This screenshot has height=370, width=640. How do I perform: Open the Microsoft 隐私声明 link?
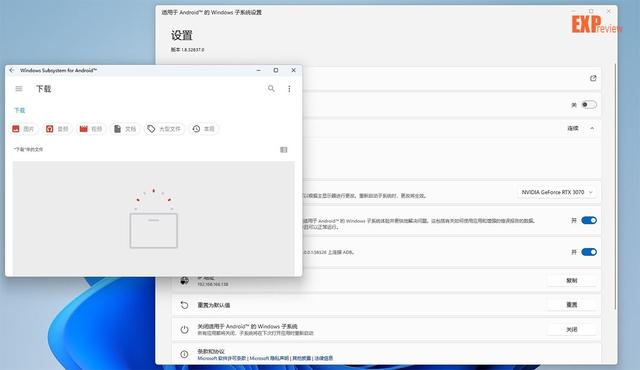pyautogui.click(x=269, y=358)
